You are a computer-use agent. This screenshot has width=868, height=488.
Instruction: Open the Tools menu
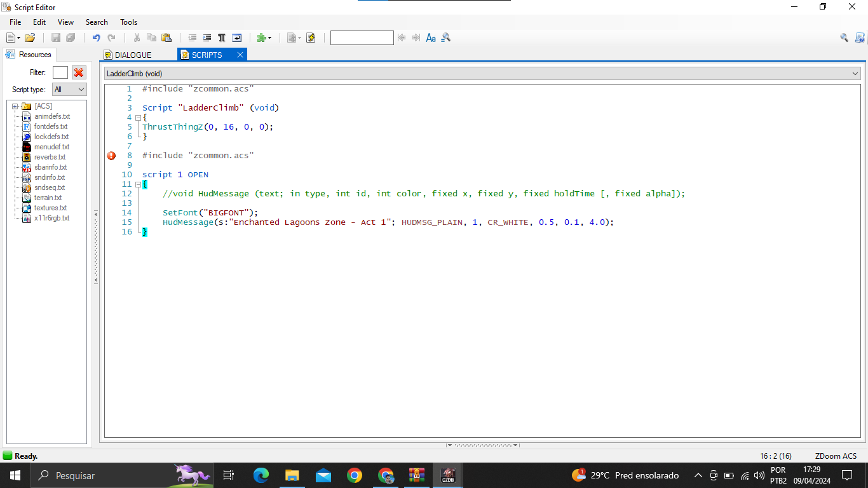click(x=129, y=22)
